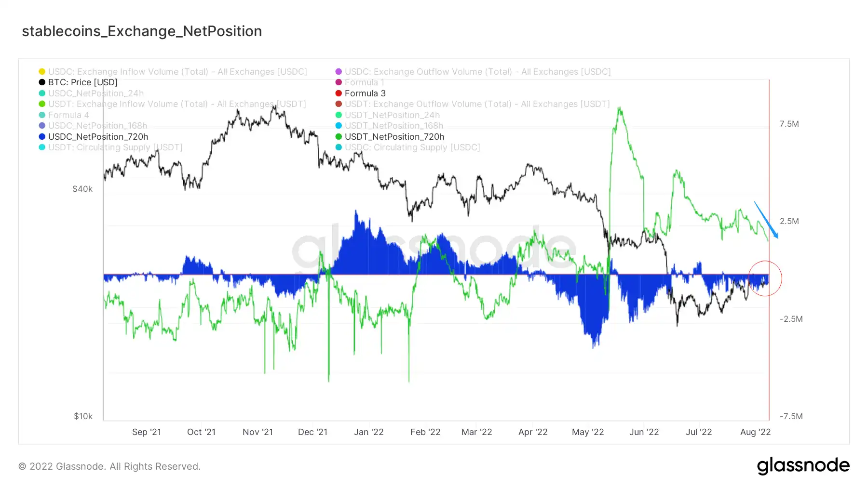Toggle BTC: Price [USD] legend entry
This screenshot has width=868, height=488.
pyautogui.click(x=78, y=82)
